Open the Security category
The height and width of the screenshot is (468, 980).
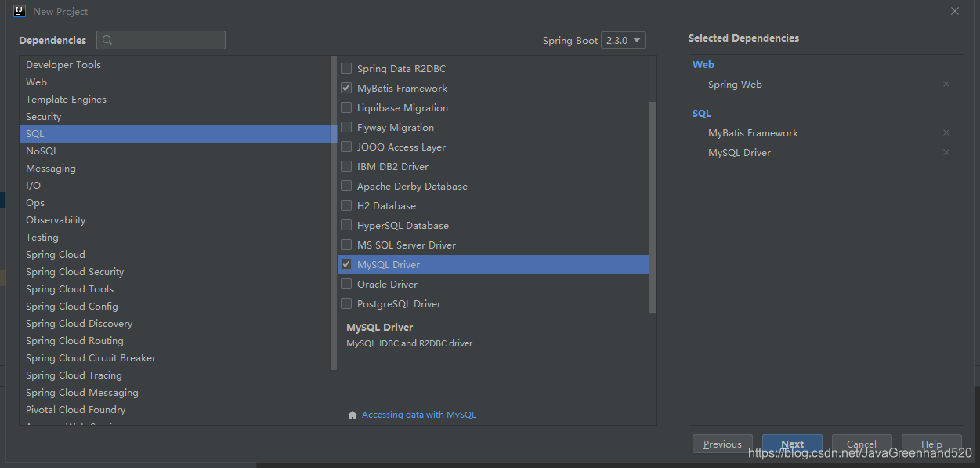point(178,116)
